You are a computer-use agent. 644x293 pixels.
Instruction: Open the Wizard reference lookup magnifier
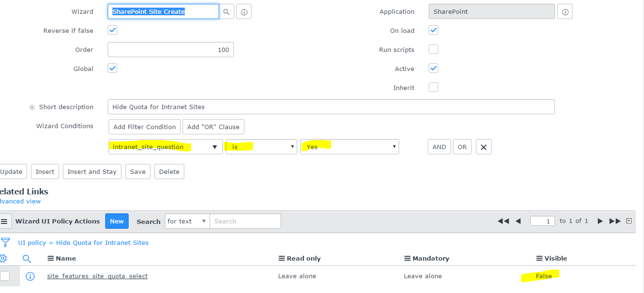[x=227, y=11]
